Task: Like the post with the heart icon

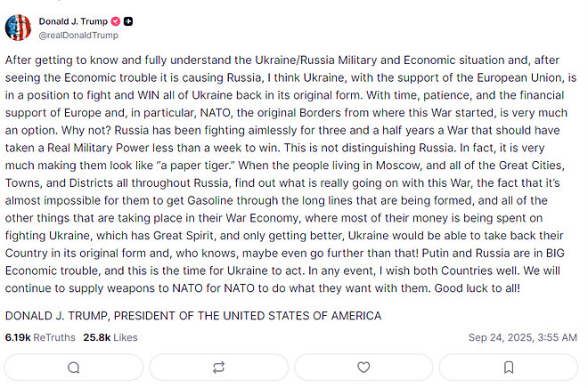Action: point(363,367)
